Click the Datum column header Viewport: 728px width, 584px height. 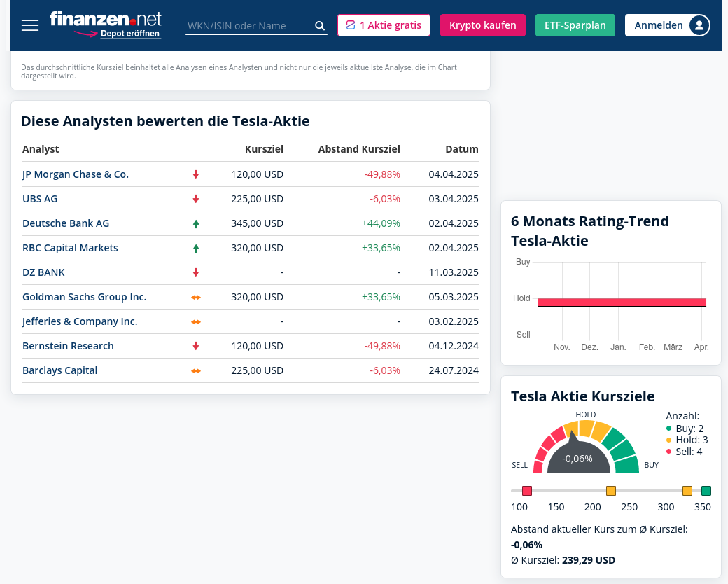(x=462, y=149)
